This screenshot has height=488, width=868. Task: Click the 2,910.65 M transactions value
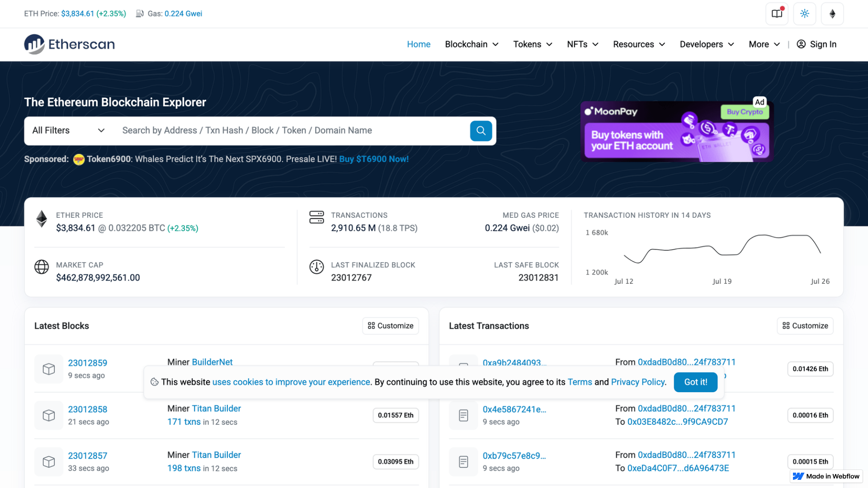coord(353,228)
